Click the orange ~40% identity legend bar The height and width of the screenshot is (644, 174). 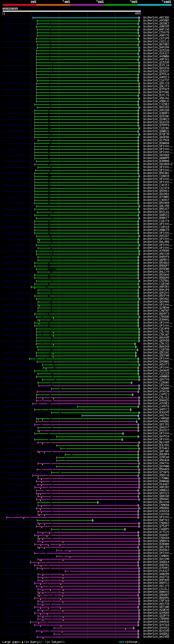[53, 5]
